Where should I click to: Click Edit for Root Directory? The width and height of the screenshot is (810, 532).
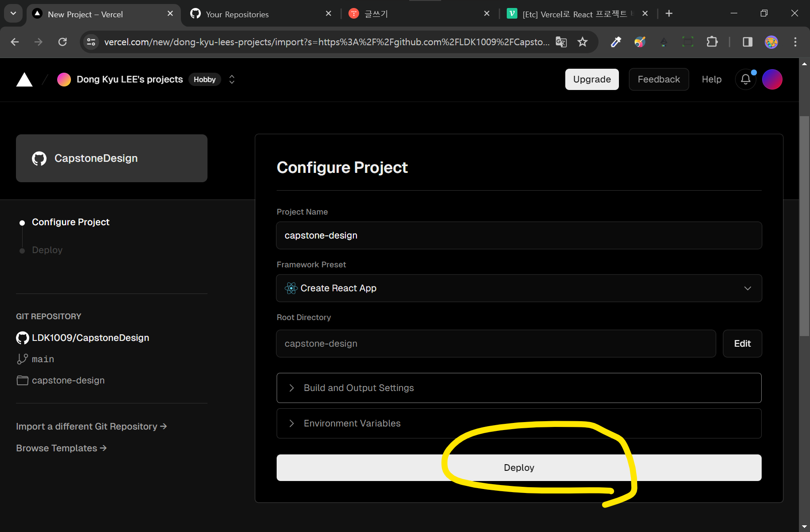coord(742,344)
